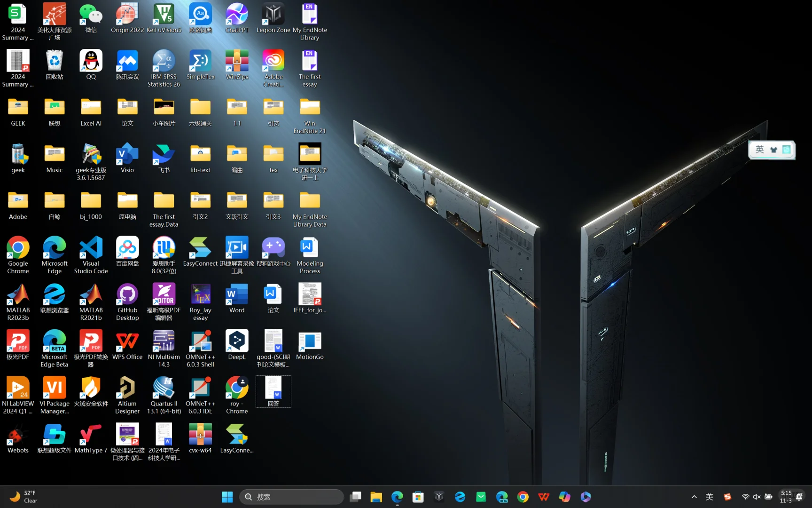
Task: Open the 六级通关 folder
Action: (x=200, y=112)
